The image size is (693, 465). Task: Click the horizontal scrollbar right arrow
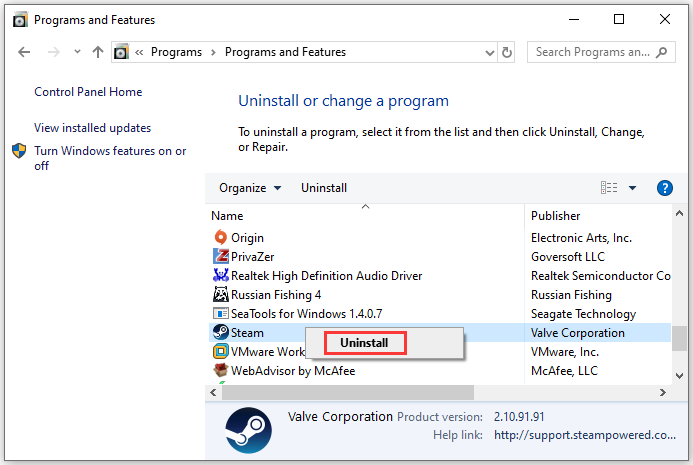click(x=663, y=393)
